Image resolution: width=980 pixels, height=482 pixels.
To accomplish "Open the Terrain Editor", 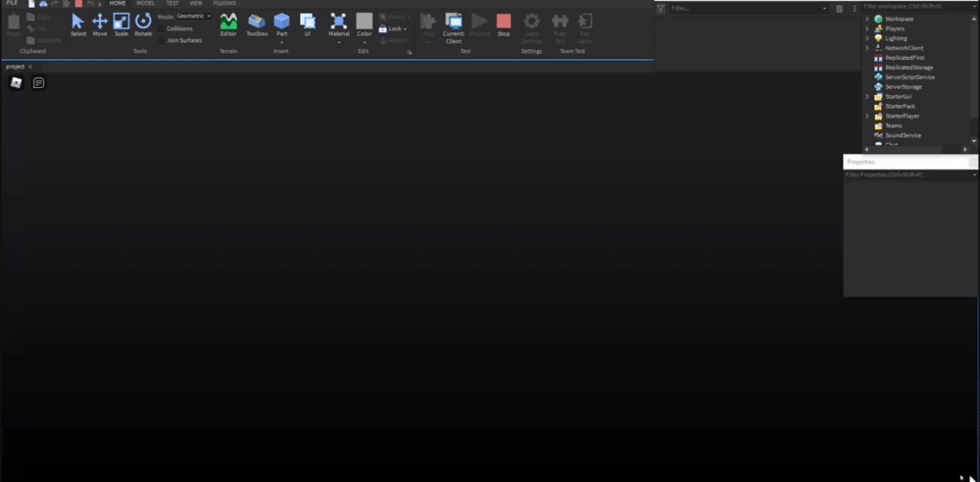I will [228, 25].
